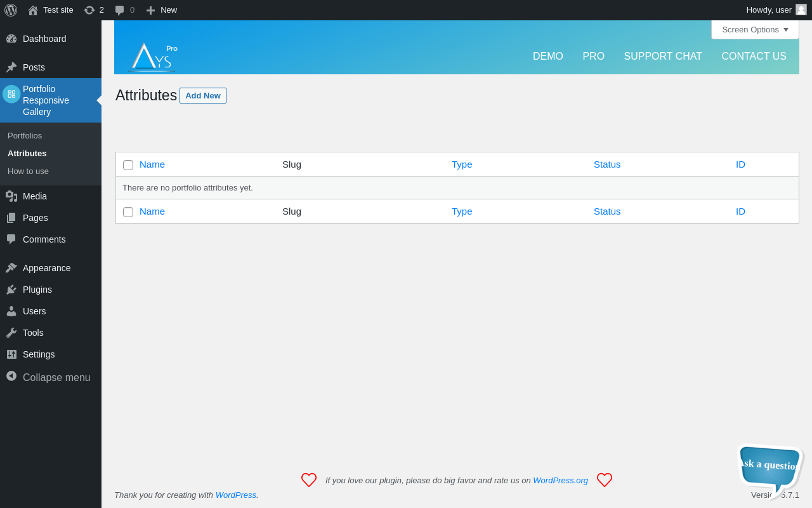Open the updates icon showing 2
The width and height of the screenshot is (812, 508).
89,10
